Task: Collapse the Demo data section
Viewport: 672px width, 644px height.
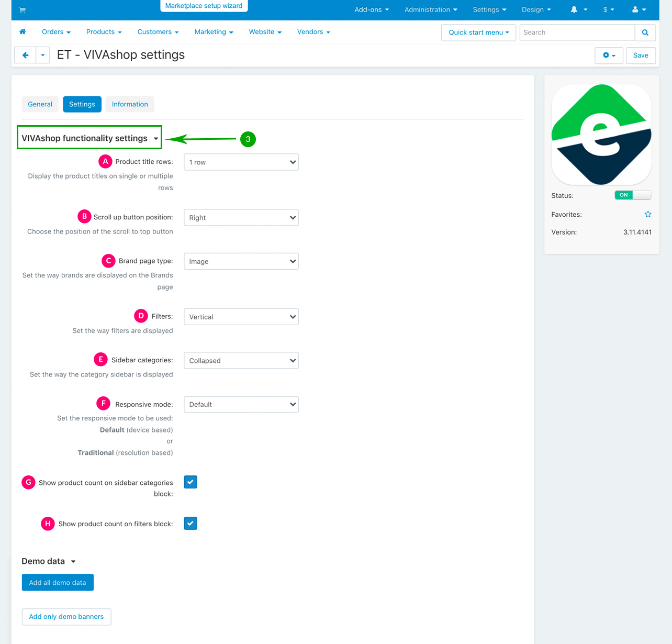Action: [x=49, y=561]
